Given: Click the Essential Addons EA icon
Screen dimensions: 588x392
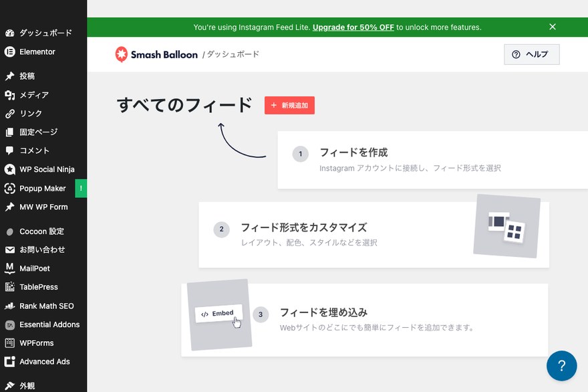Looking at the screenshot, I should pyautogui.click(x=10, y=325).
